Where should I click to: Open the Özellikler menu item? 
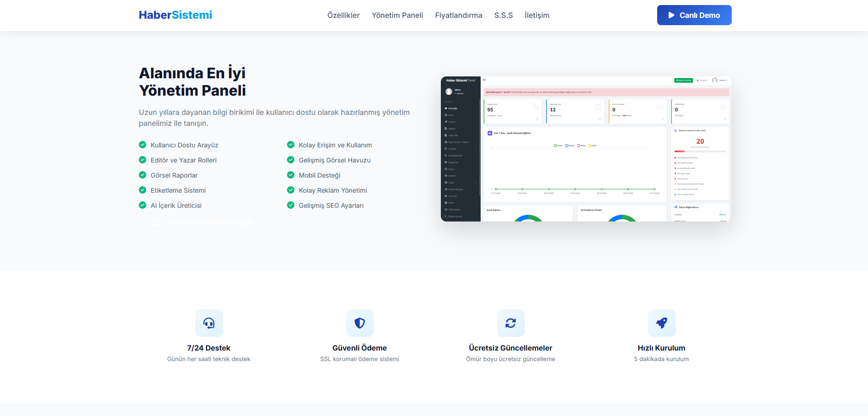tap(343, 15)
